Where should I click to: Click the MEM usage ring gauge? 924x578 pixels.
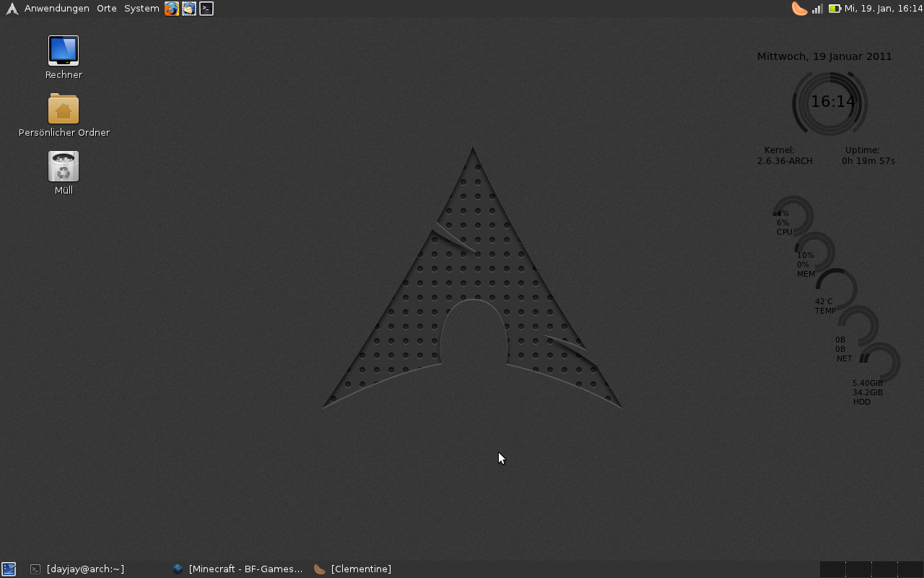pyautogui.click(x=814, y=253)
